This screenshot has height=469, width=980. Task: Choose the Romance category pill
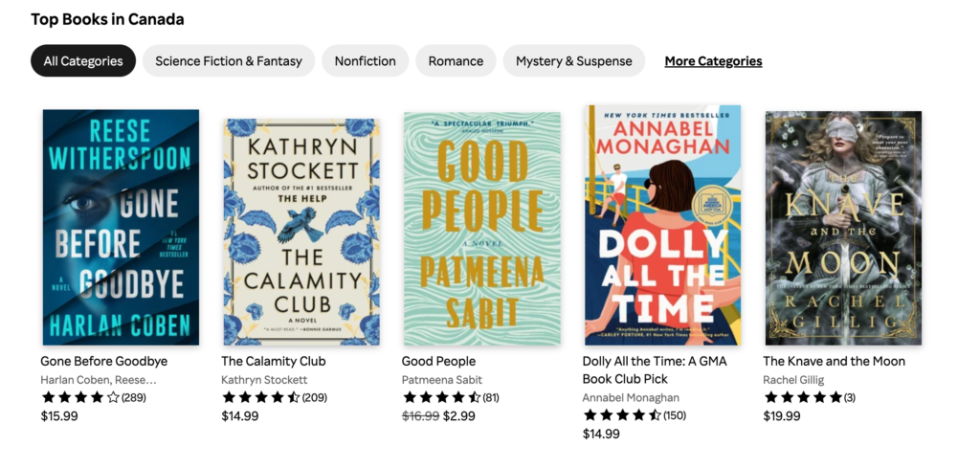pos(456,60)
